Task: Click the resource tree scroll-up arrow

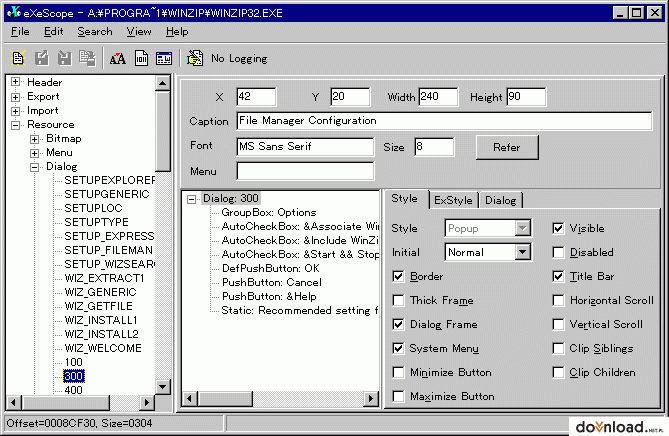Action: tap(162, 82)
